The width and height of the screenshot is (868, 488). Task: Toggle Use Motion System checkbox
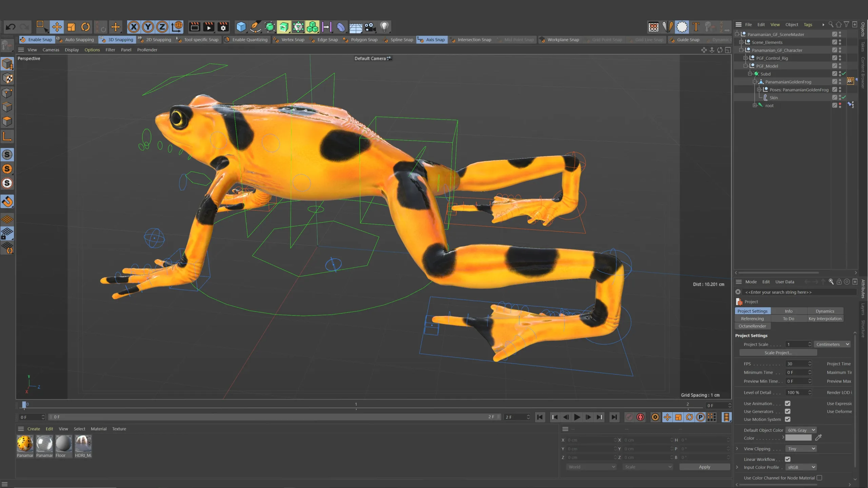[788, 419]
